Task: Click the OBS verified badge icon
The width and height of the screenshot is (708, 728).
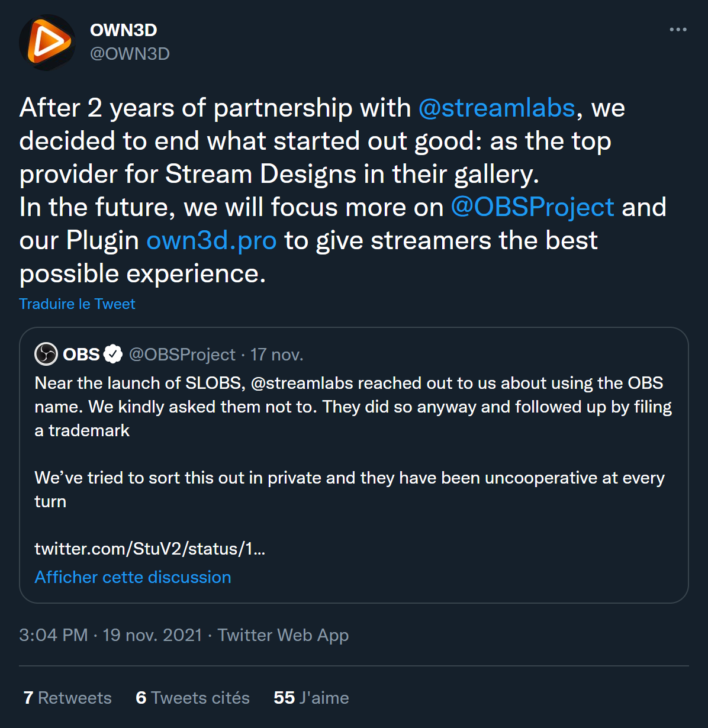Action: click(112, 355)
